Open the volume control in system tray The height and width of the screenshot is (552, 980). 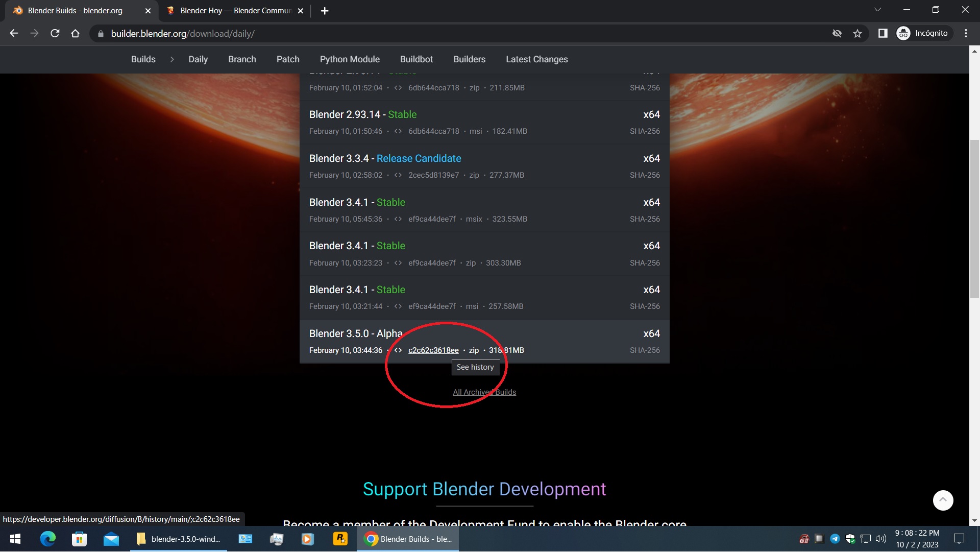click(881, 539)
